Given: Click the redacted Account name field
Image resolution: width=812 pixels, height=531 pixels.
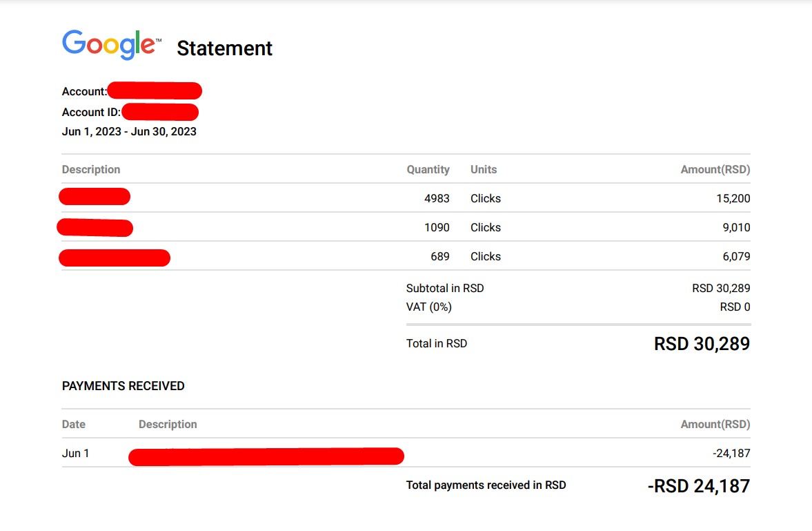Looking at the screenshot, I should [154, 90].
